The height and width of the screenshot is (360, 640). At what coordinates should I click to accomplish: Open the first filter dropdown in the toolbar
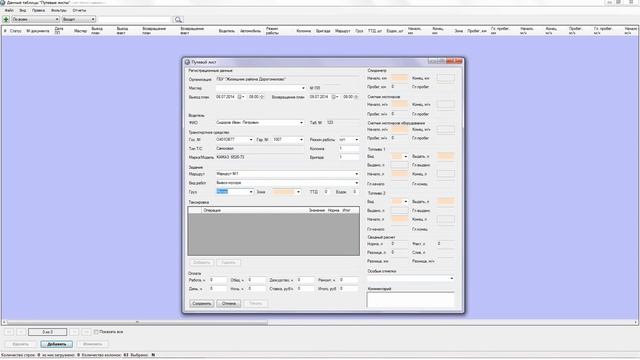(x=57, y=19)
